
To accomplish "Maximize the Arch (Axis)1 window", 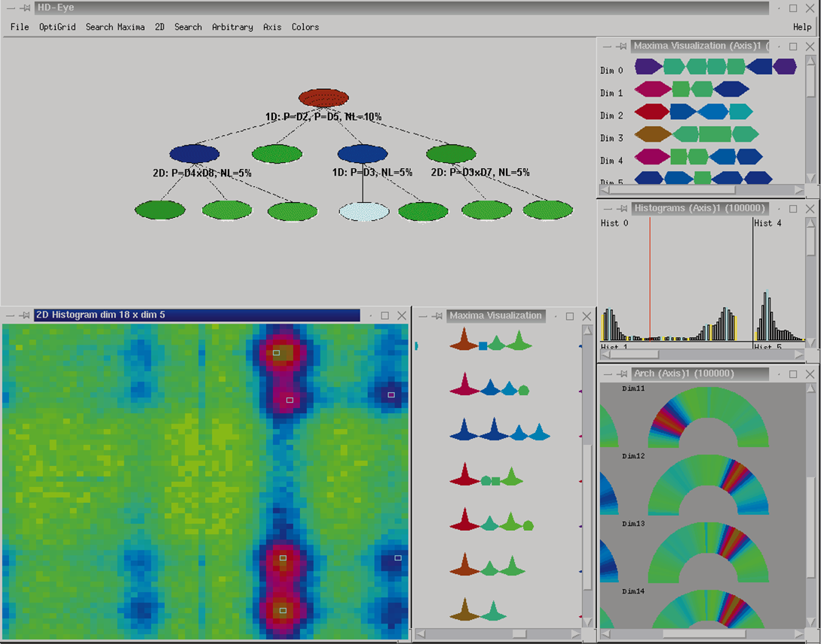I will point(793,374).
